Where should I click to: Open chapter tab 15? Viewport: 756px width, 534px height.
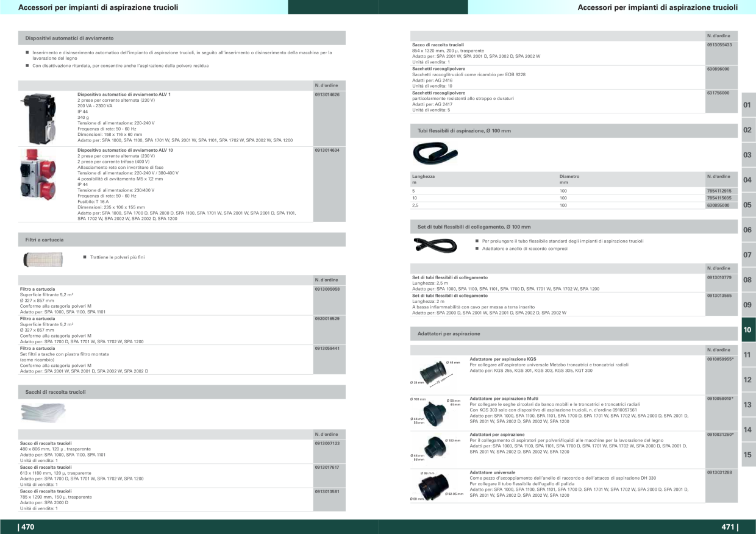coord(748,455)
